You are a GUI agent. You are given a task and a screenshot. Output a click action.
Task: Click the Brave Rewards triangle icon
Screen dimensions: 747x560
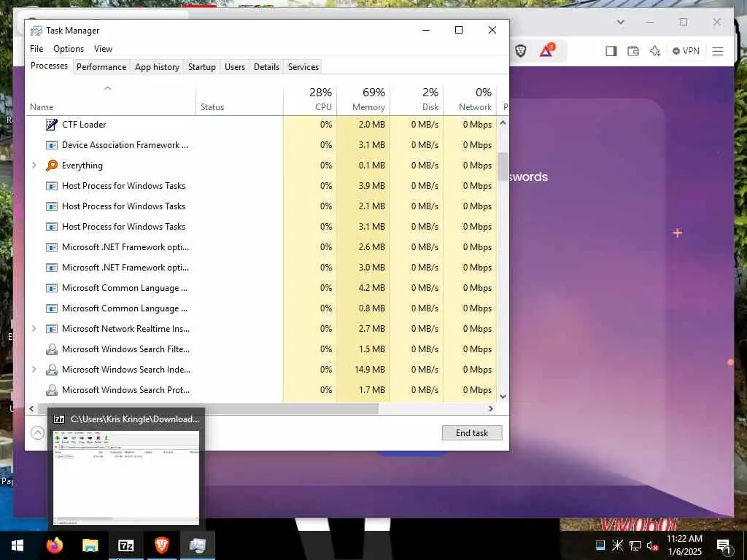tap(547, 50)
